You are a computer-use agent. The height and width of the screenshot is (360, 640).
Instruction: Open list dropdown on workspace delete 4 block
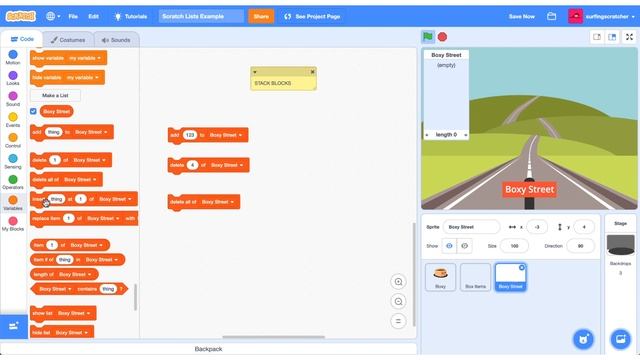241,165
